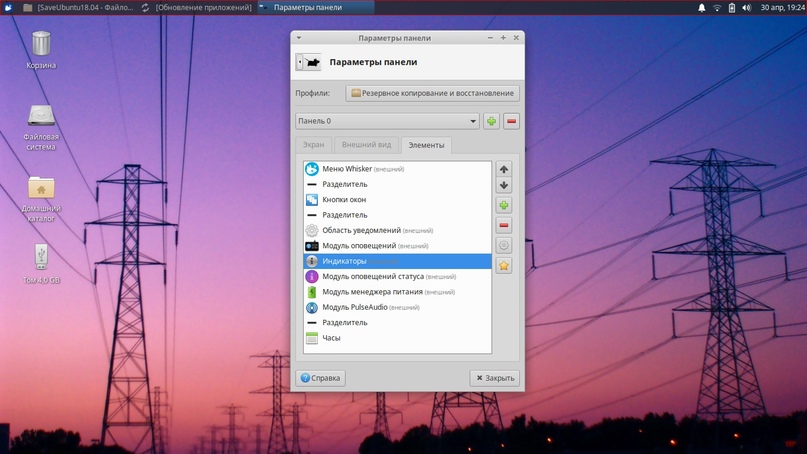
Task: Click the move item up arrow
Action: [504, 169]
